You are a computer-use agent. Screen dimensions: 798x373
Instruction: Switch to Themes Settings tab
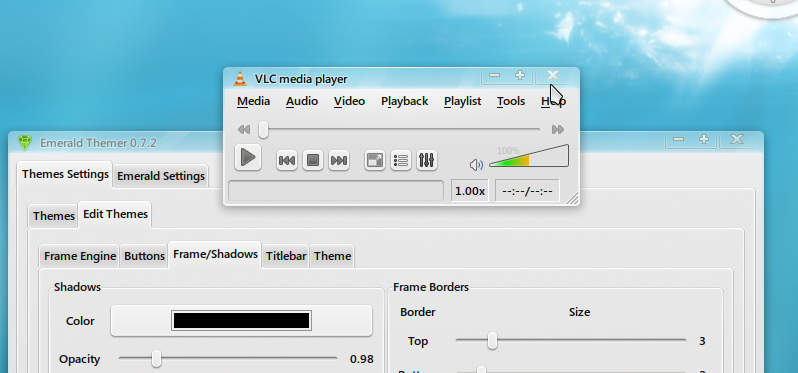pos(65,174)
